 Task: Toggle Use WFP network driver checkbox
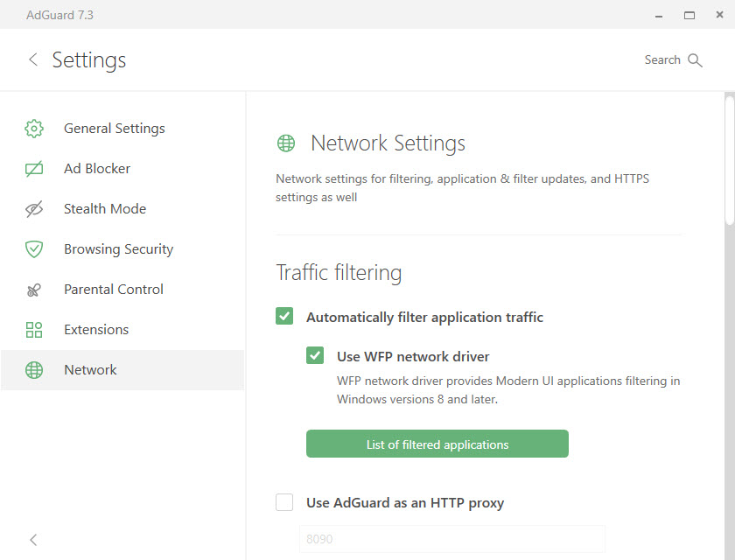click(x=315, y=355)
